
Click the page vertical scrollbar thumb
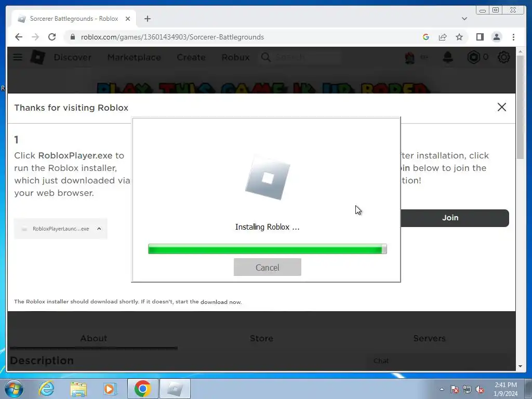[520, 107]
